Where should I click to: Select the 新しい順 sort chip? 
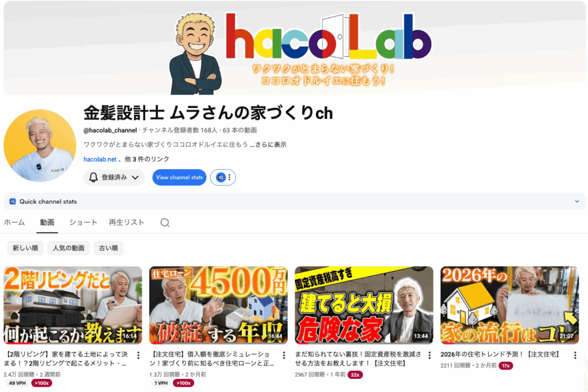(x=25, y=248)
